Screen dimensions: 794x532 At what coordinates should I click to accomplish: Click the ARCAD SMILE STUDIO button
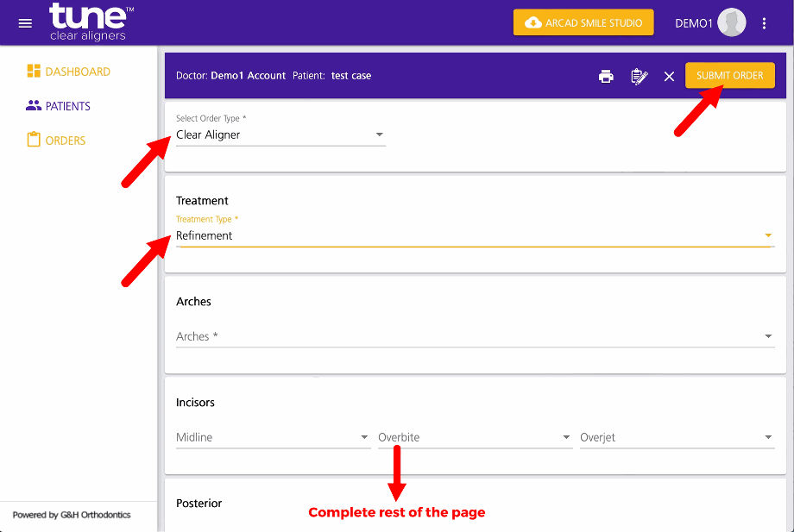coord(583,22)
